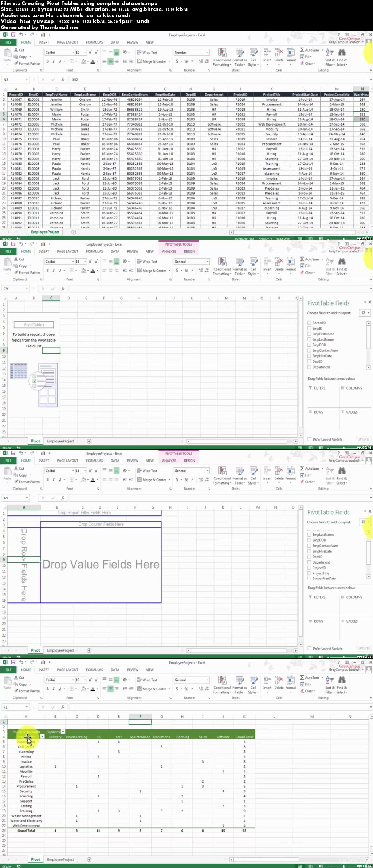Open PivotTable Fields pane options arrow in placeholder window
The width and height of the screenshot is (373, 868).
point(365,302)
